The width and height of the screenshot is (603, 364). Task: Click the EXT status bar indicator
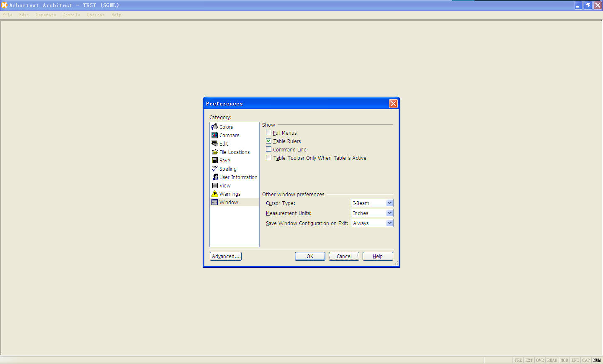pyautogui.click(x=529, y=360)
